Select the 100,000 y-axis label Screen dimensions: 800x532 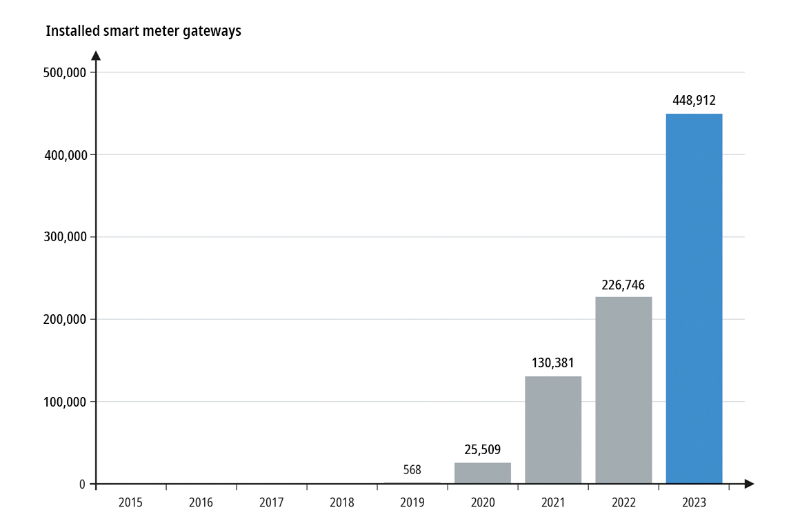click(65, 402)
